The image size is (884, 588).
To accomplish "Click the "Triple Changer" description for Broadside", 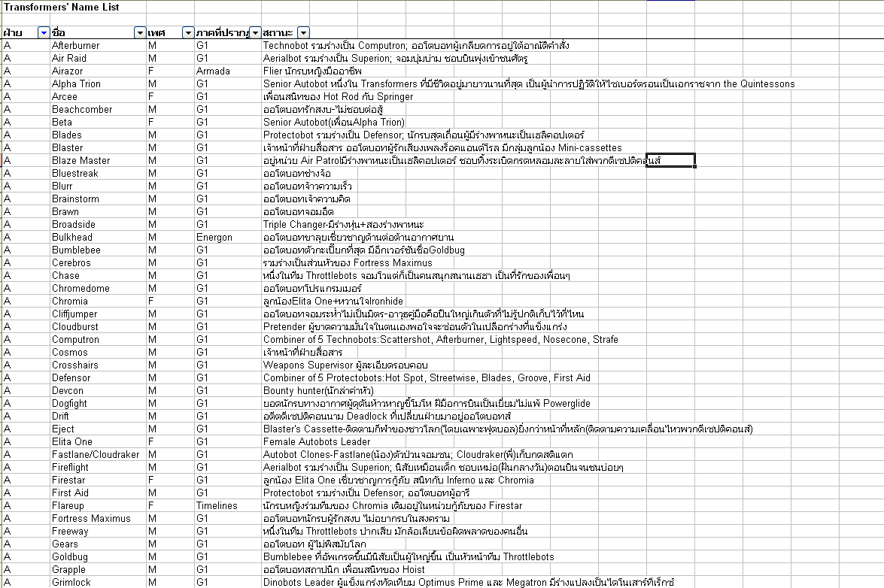I will point(343,224).
